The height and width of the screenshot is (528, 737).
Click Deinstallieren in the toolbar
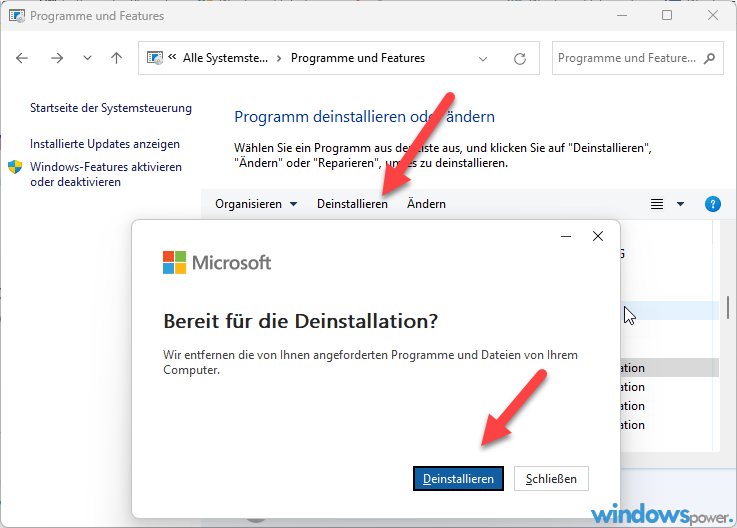(353, 204)
